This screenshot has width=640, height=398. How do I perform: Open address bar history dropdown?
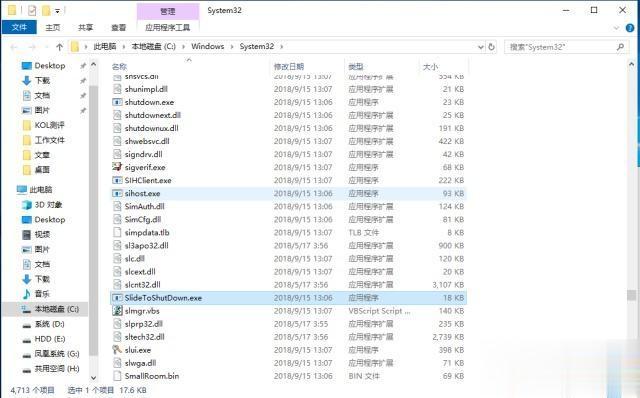481,47
